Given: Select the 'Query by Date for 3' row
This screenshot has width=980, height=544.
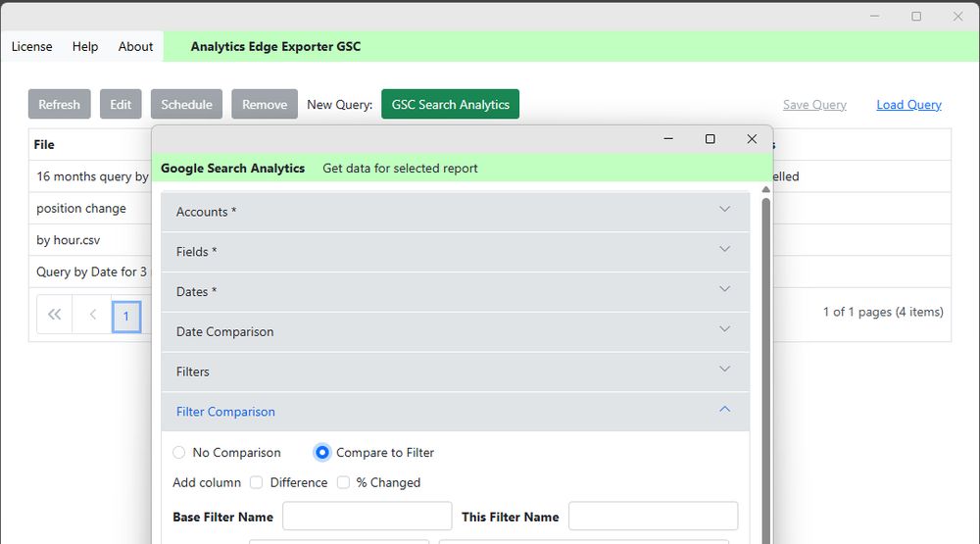Looking at the screenshot, I should pyautogui.click(x=90, y=272).
